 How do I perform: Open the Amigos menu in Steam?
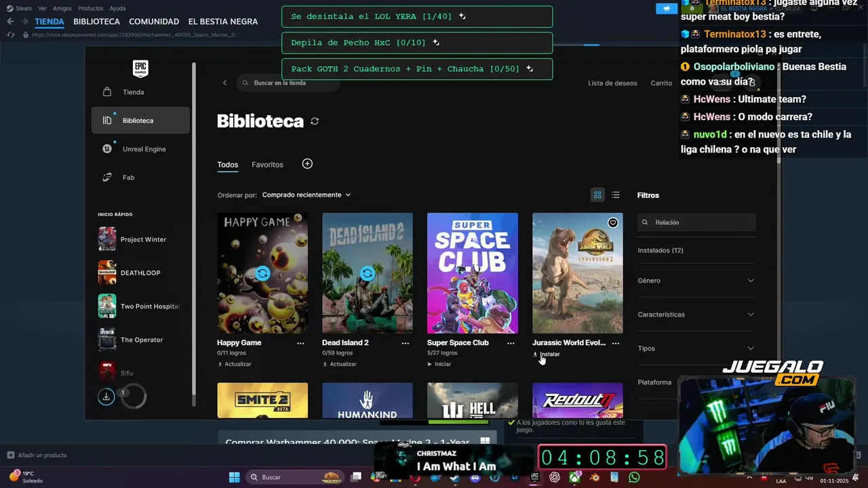pyautogui.click(x=62, y=8)
